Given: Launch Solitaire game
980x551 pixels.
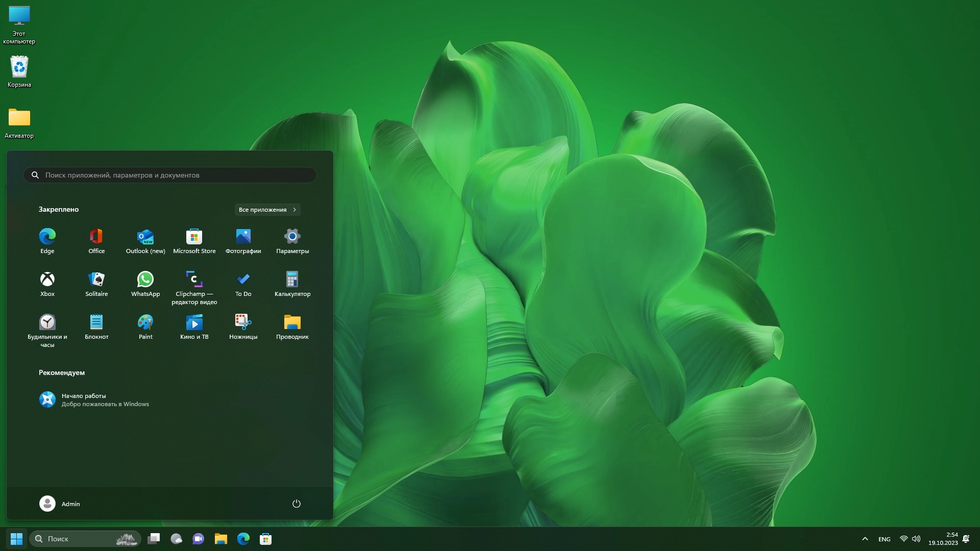Looking at the screenshot, I should point(96,284).
